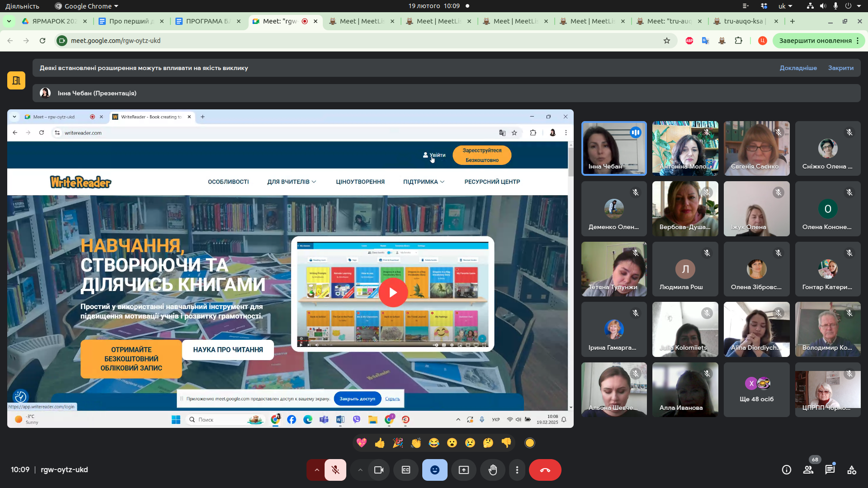This screenshot has height=488, width=868.
Task: Select Тетяна Тулунжи video tile
Action: click(614, 269)
